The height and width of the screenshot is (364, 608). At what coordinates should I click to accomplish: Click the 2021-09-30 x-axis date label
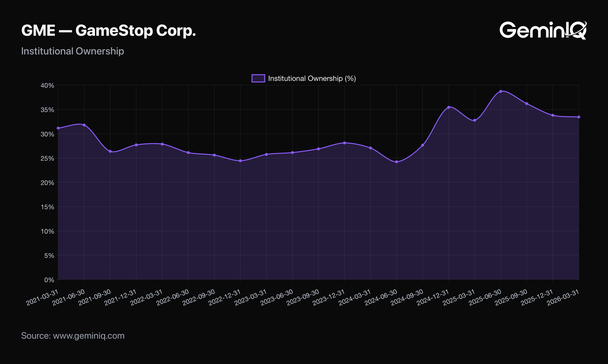click(94, 297)
